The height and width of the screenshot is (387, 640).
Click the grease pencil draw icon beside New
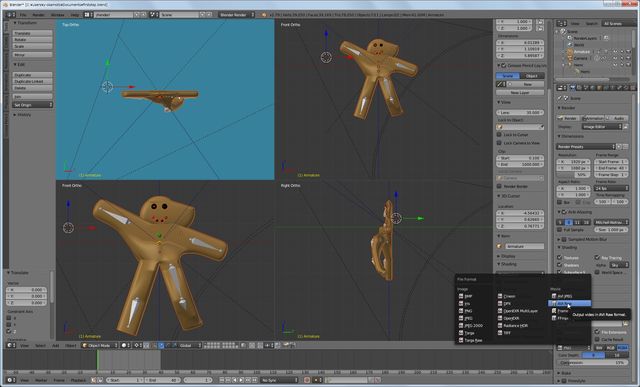click(501, 84)
